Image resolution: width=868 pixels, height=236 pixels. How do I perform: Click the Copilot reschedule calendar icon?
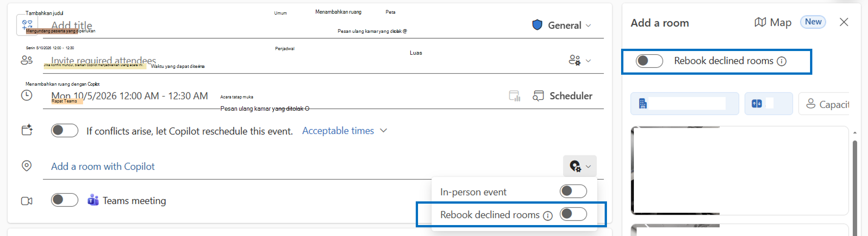pos(27,130)
